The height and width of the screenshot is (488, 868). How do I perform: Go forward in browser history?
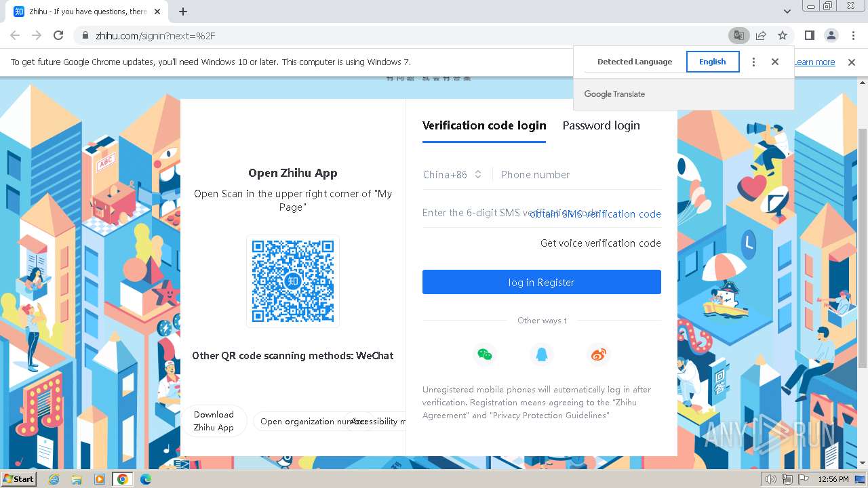[37, 35]
